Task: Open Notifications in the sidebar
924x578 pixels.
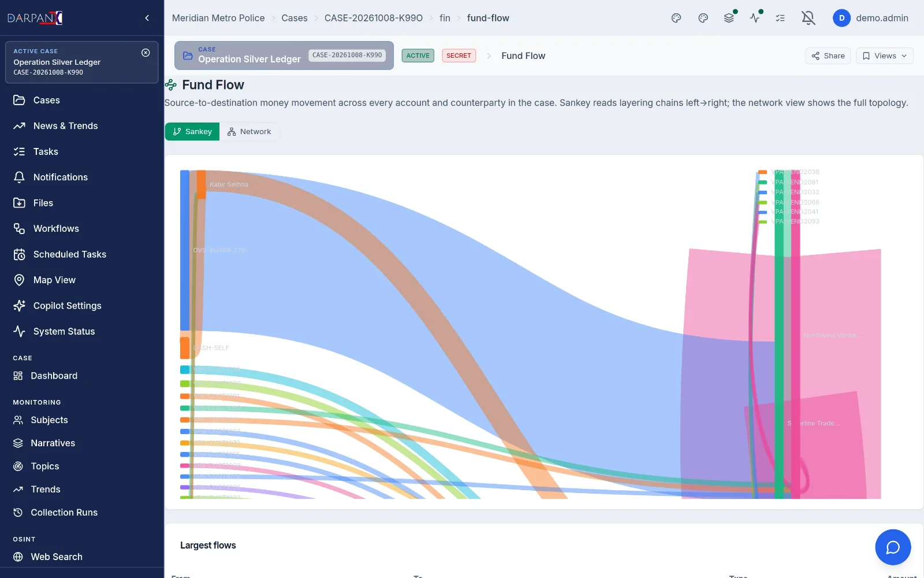Action: [x=82, y=177]
